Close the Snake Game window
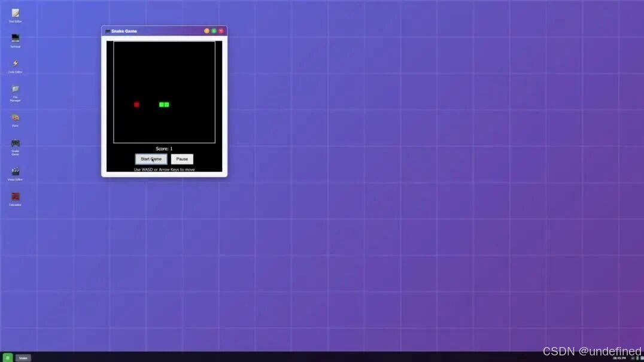This screenshot has height=362, width=644. (x=221, y=31)
